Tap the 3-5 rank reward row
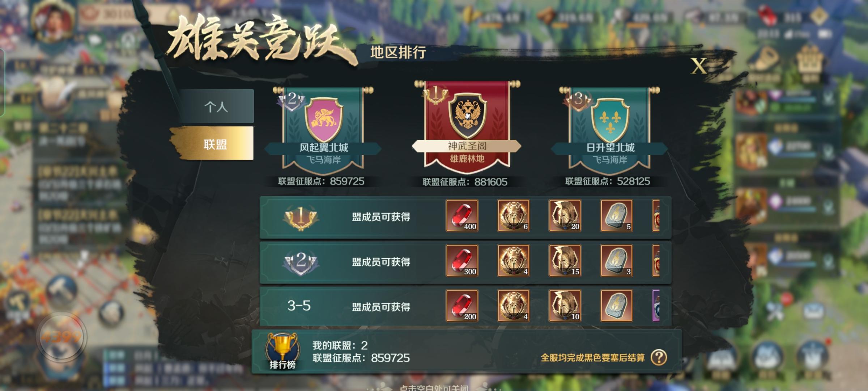868x391 pixels. (465, 306)
